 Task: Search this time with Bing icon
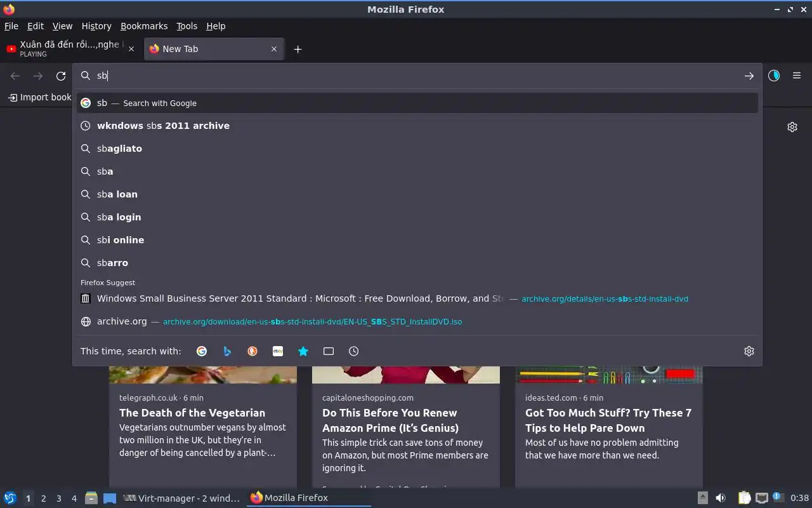(227, 351)
